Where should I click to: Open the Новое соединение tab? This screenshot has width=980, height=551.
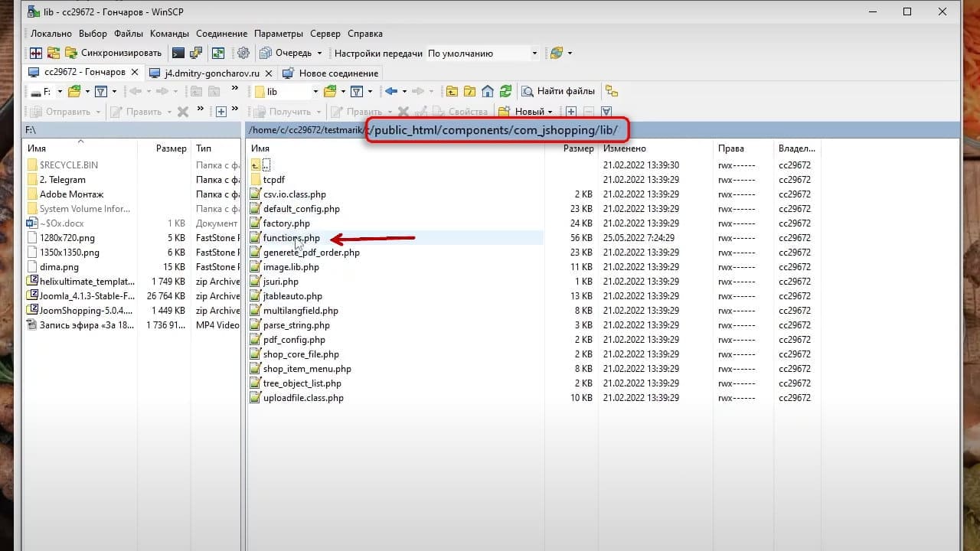(331, 73)
